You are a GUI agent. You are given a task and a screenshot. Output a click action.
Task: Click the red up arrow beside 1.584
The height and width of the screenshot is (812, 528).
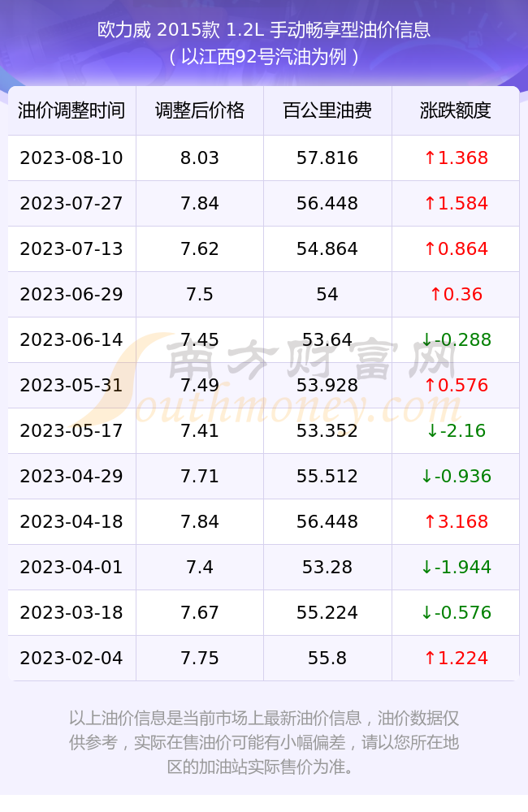(x=430, y=204)
